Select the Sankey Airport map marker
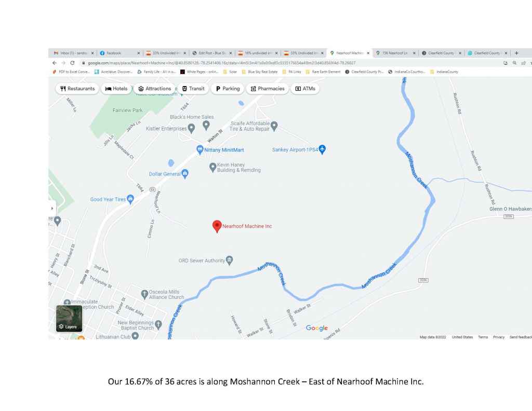532x411 pixels. click(x=322, y=149)
